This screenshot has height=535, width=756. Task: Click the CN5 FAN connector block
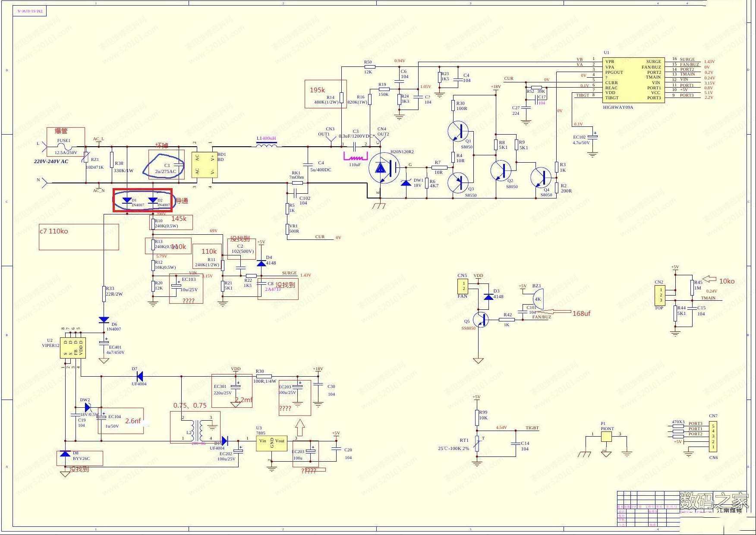[463, 286]
